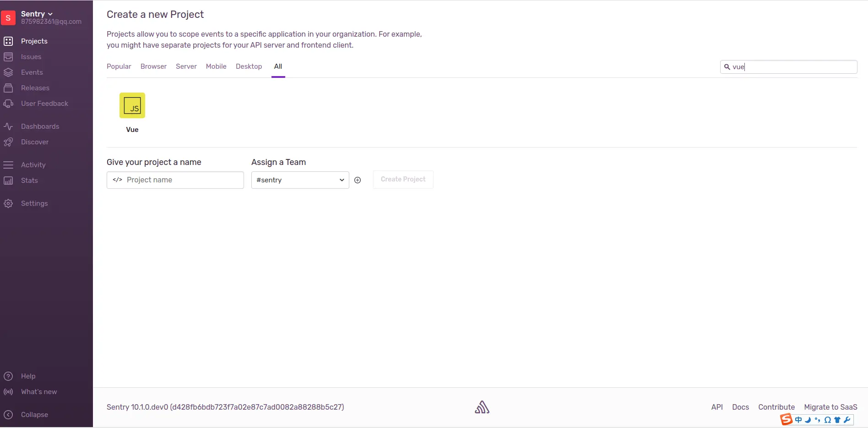Open the Docs footer link
This screenshot has height=428, width=868.
pos(741,407)
